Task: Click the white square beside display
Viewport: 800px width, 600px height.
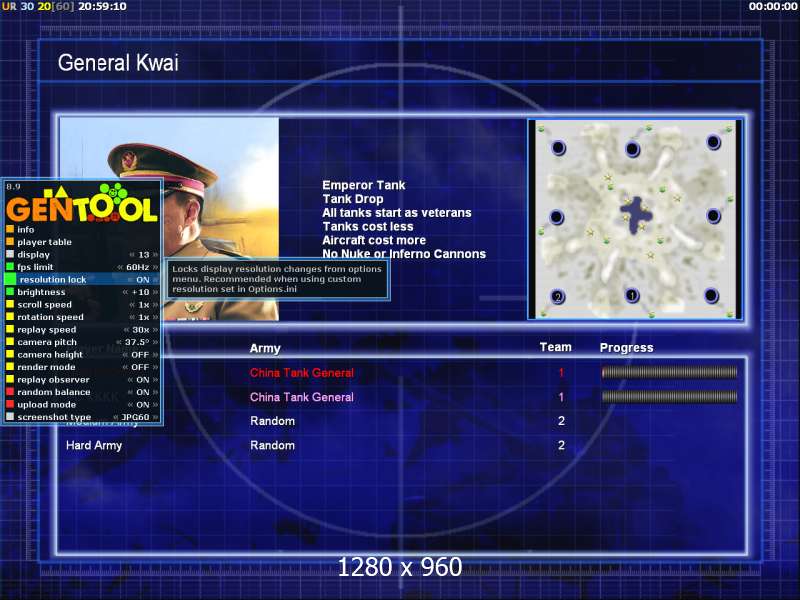Action: pyautogui.click(x=10, y=254)
